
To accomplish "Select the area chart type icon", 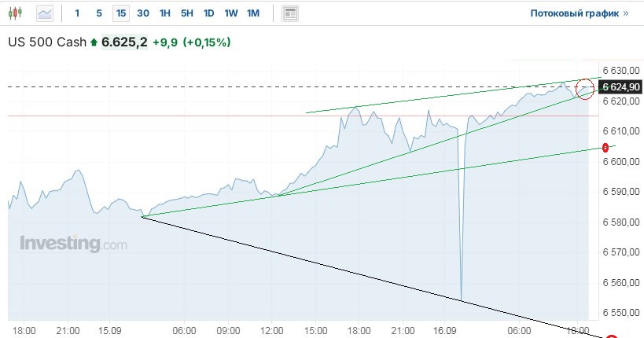I will 46,13.
